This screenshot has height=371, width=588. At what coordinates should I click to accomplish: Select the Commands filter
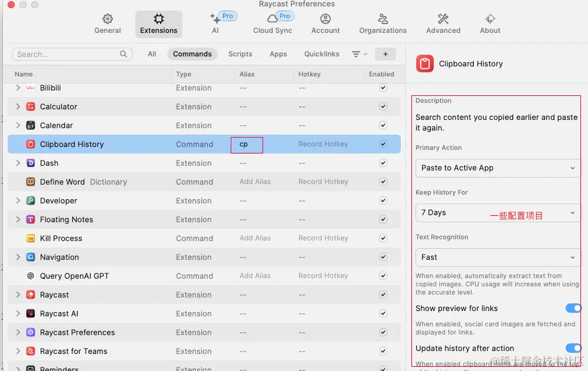point(192,54)
